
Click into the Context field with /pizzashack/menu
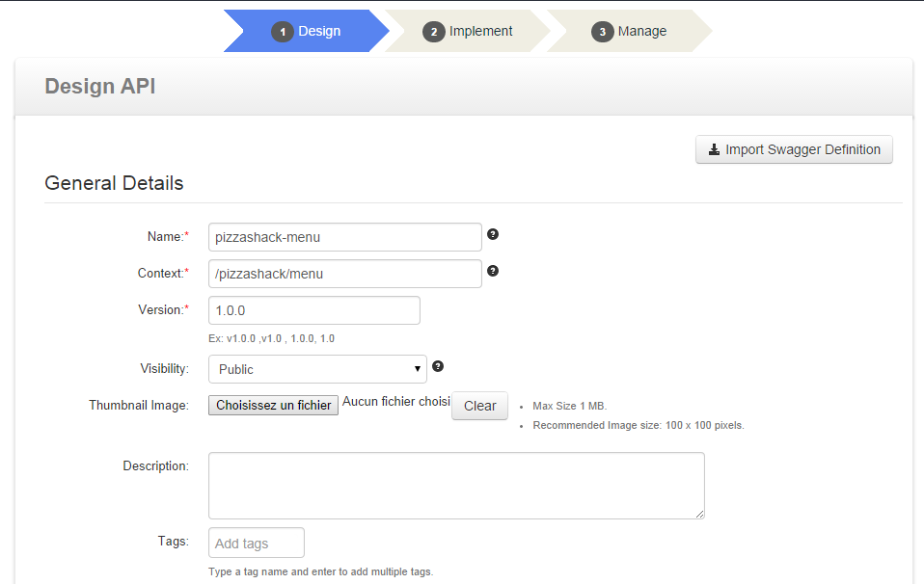(344, 274)
